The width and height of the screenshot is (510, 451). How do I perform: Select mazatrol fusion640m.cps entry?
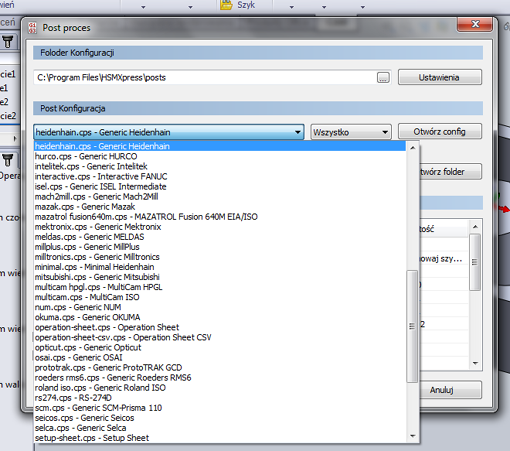(x=220, y=217)
